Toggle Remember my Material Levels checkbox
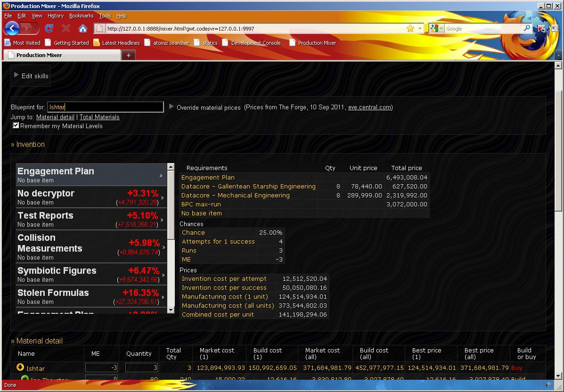 pyautogui.click(x=16, y=125)
